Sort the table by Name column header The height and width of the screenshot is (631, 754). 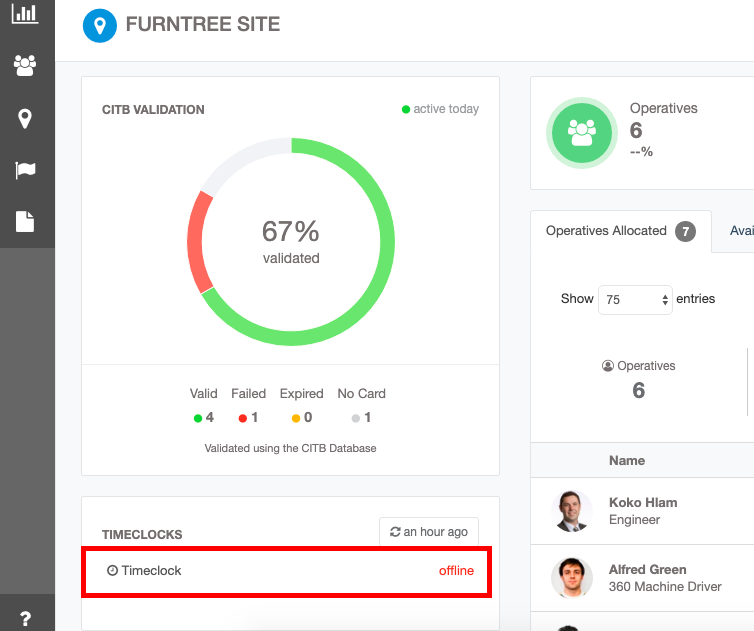(627, 461)
